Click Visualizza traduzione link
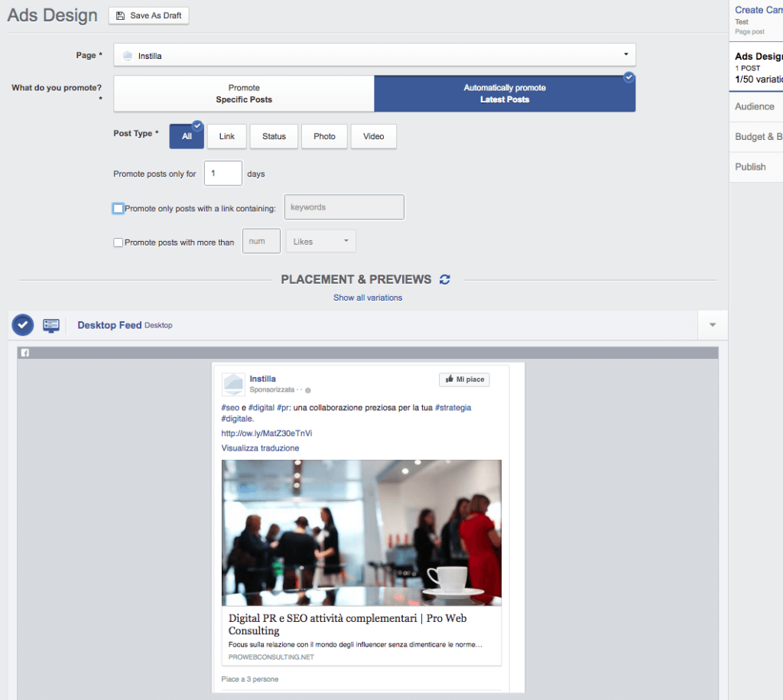 point(260,448)
